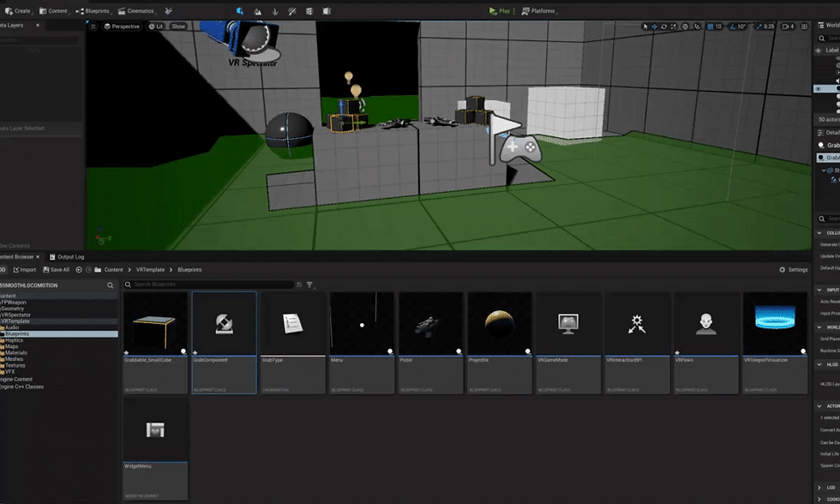Screen dimensions: 840x504
Task: Switch to Modeling mode icon
Action: pos(309,10)
